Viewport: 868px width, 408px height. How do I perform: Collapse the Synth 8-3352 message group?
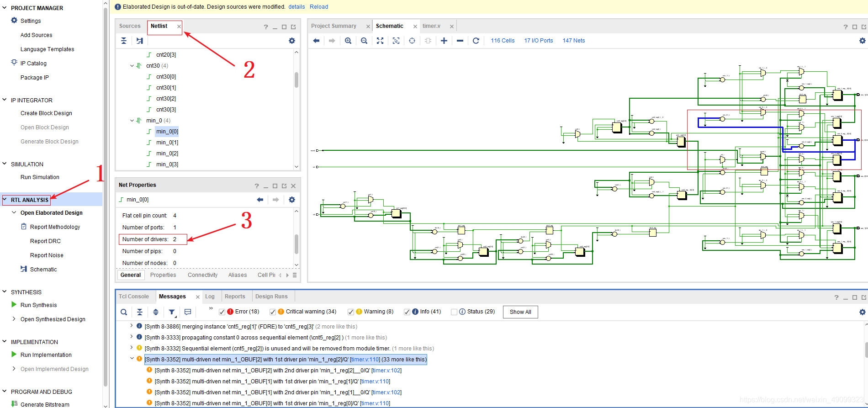click(x=132, y=359)
